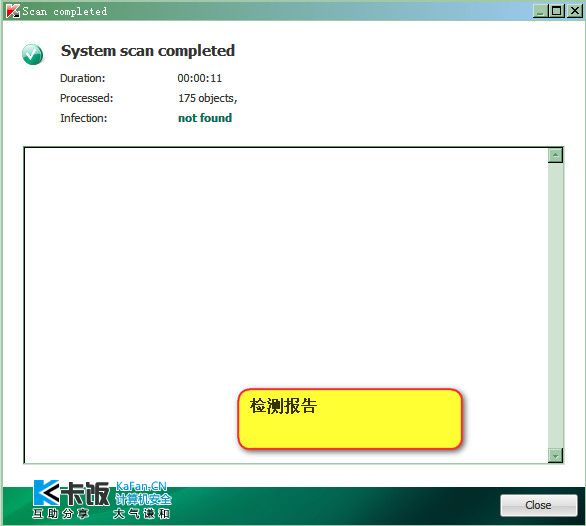Click the scrollbar up arrow in the report list
Viewport: 586px width, 526px height.
[555, 155]
